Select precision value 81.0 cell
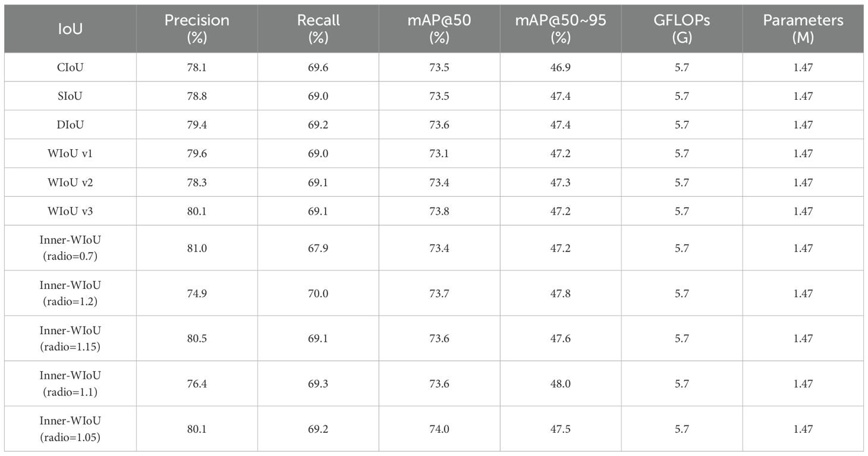 (x=197, y=249)
